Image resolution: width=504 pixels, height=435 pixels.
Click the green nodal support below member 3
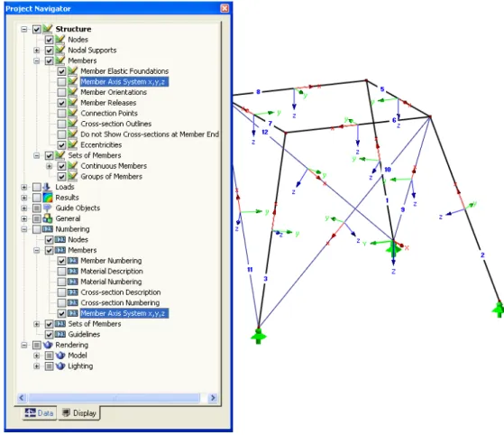[259, 336]
